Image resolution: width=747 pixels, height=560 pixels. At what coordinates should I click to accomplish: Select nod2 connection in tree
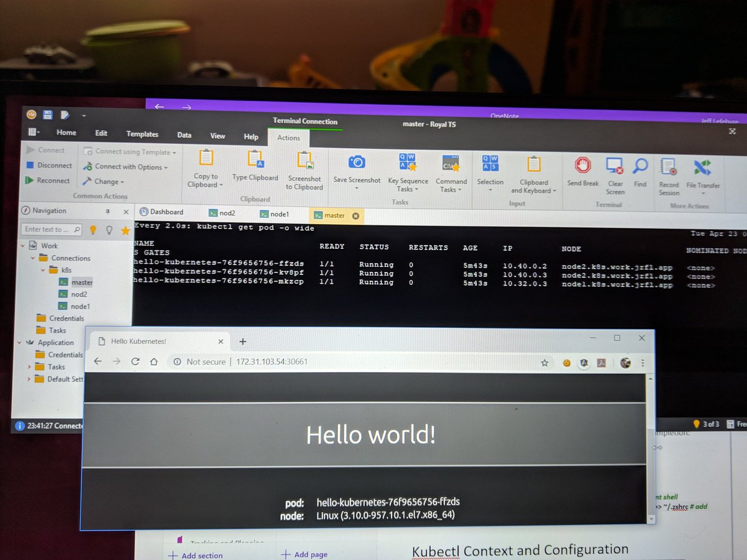coord(73,294)
